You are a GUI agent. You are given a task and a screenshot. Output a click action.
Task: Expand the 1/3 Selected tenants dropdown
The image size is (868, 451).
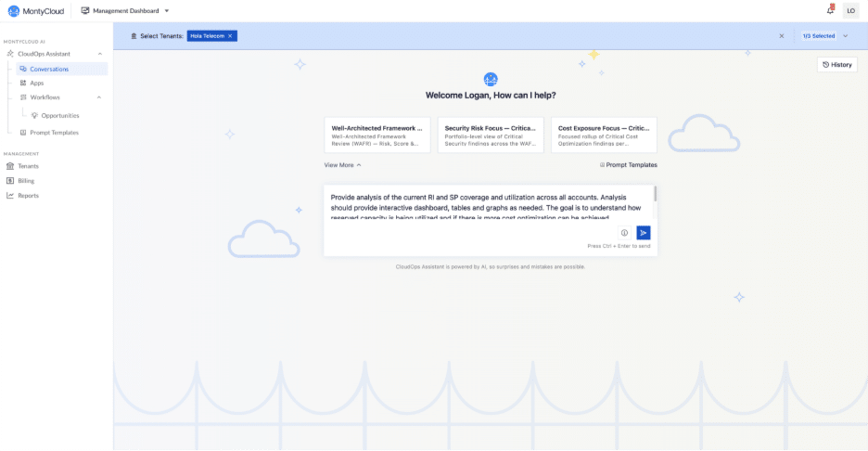[x=824, y=36]
